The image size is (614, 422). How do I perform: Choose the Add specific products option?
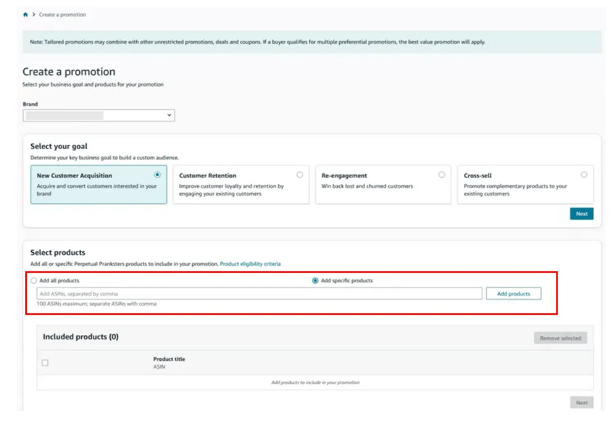point(316,281)
